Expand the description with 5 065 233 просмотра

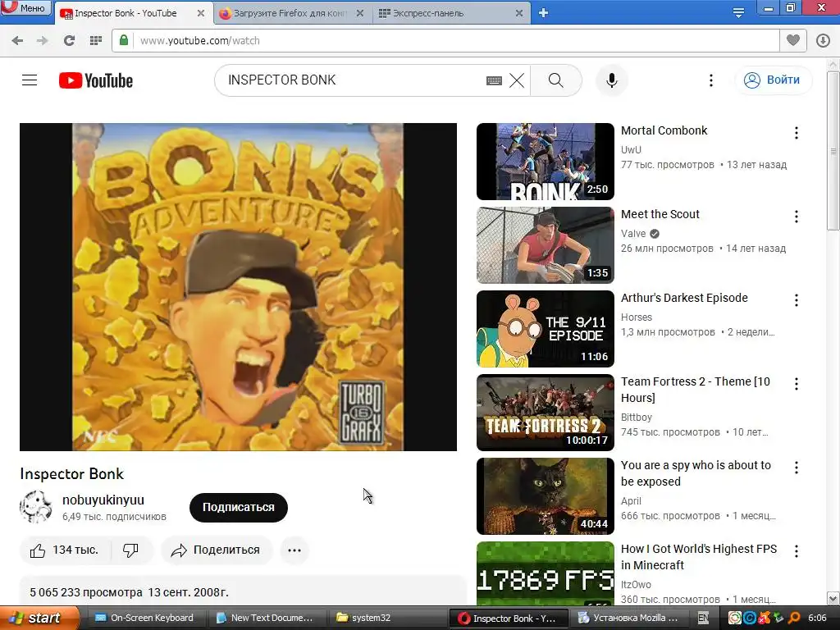[242, 591]
